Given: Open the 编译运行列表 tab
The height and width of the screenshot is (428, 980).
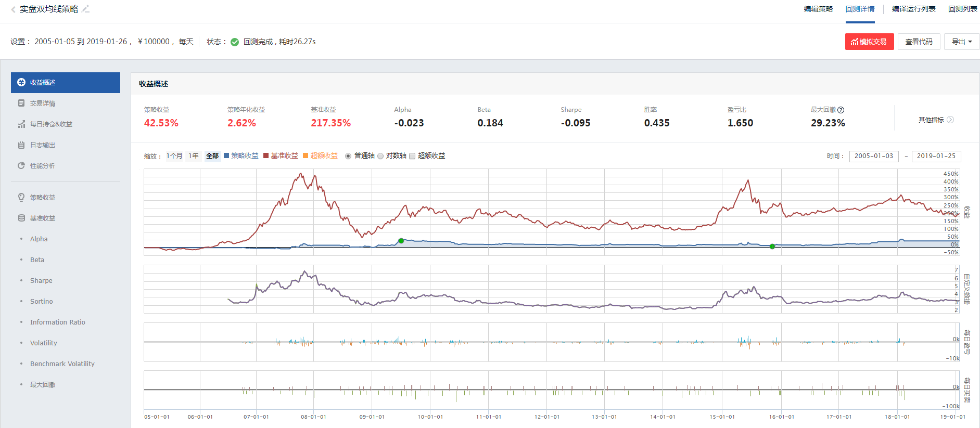Looking at the screenshot, I should [x=914, y=9].
